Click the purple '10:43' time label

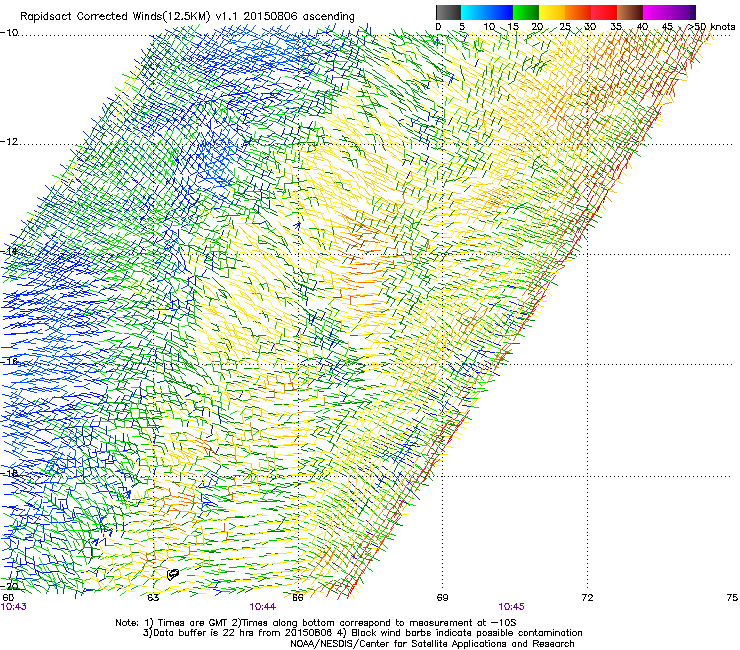click(14, 607)
